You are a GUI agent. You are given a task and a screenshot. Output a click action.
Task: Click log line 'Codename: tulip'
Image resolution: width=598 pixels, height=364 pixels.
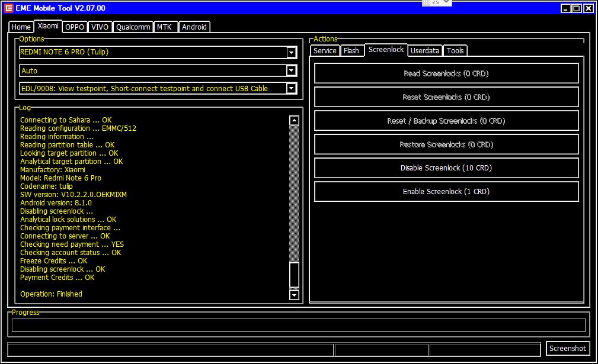(46, 186)
